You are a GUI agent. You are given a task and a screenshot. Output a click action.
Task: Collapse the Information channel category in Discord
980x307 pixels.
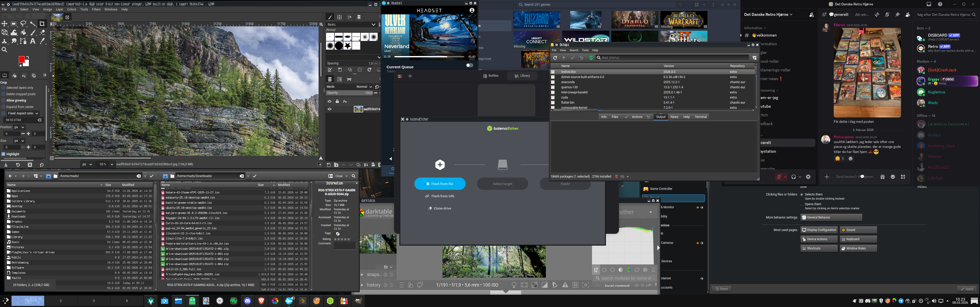click(755, 28)
